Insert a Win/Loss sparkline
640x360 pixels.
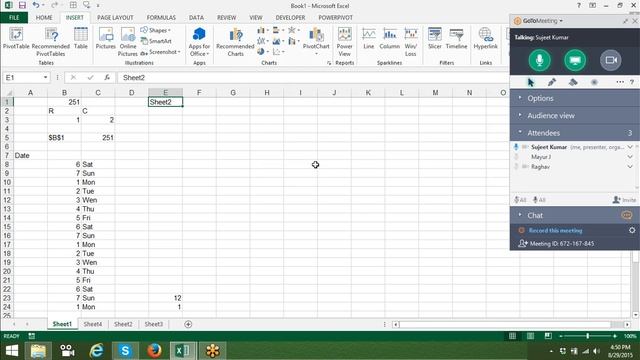pyautogui.click(x=411, y=42)
